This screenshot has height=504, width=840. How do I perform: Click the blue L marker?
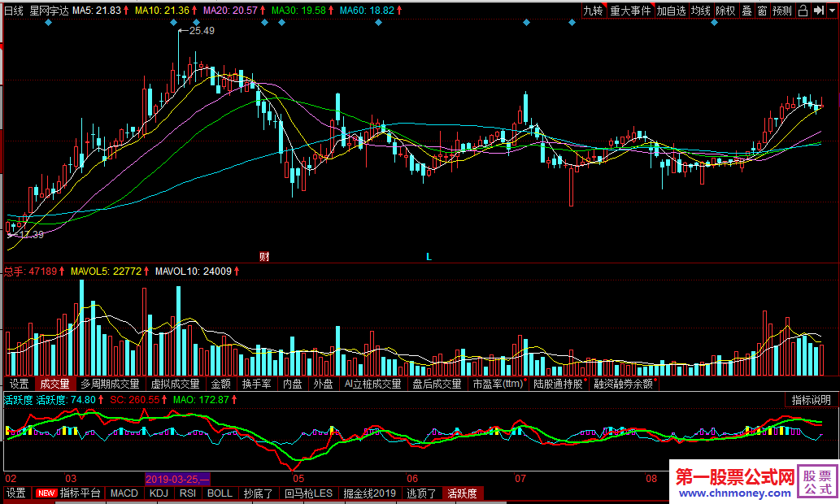click(429, 257)
